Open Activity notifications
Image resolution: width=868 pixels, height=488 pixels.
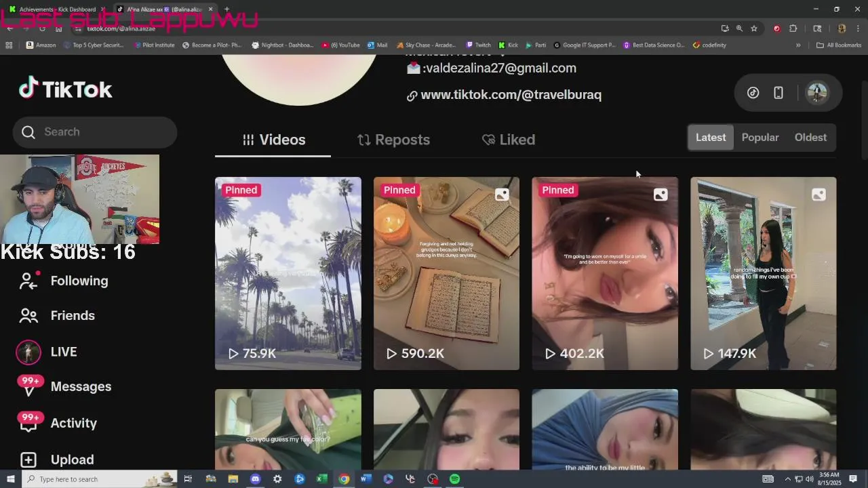(58, 423)
